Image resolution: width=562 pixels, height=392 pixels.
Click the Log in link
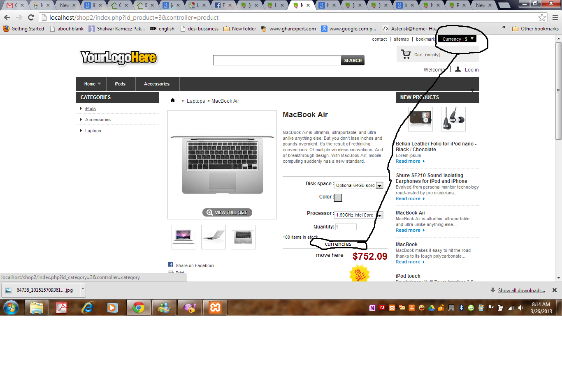pos(471,70)
